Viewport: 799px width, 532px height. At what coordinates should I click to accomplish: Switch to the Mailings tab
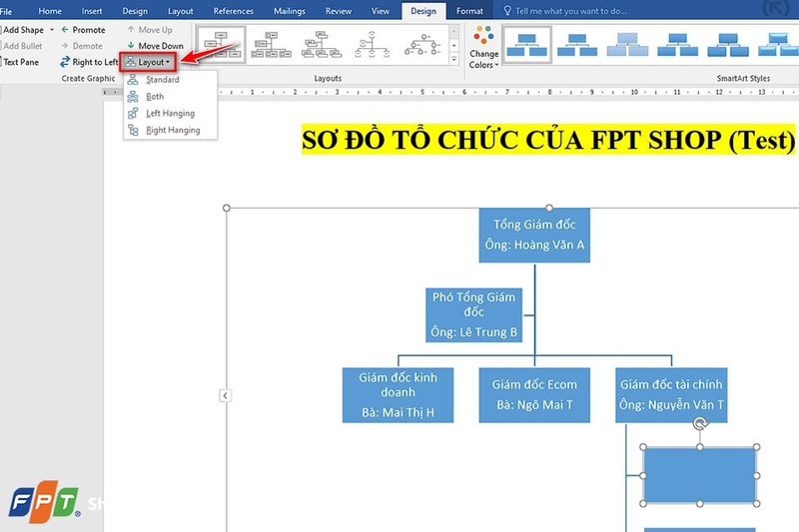coord(290,11)
